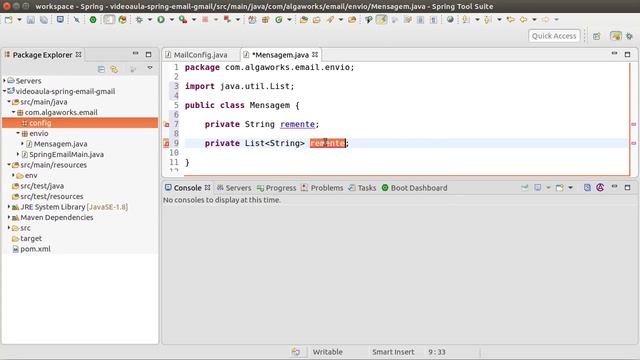Click the Quick Access search field

(554, 36)
